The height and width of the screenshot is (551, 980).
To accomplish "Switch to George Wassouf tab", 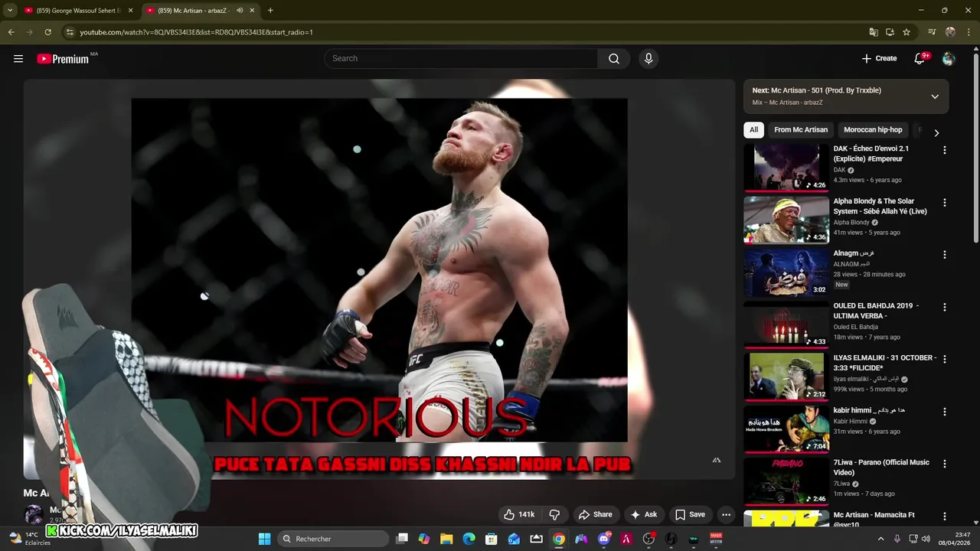I will pyautogui.click(x=78, y=11).
